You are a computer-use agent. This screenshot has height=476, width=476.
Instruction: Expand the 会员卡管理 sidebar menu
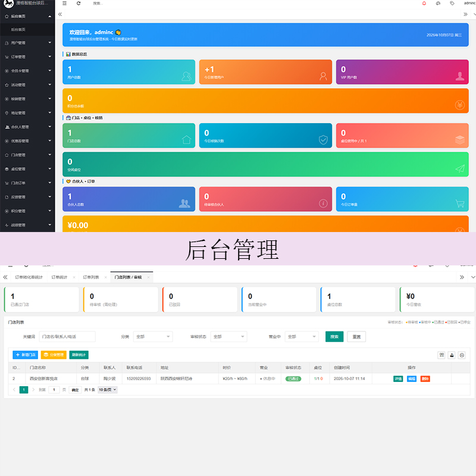pos(50,71)
